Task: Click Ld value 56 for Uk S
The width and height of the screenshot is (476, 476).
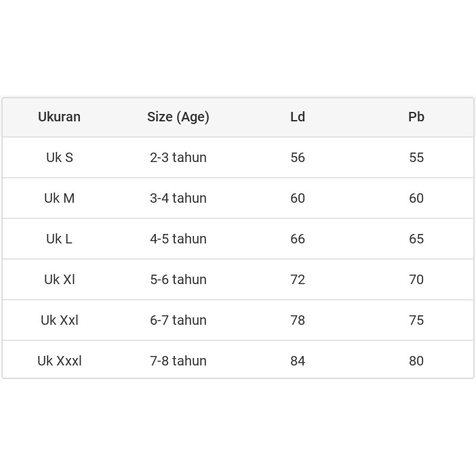Action: click(298, 157)
